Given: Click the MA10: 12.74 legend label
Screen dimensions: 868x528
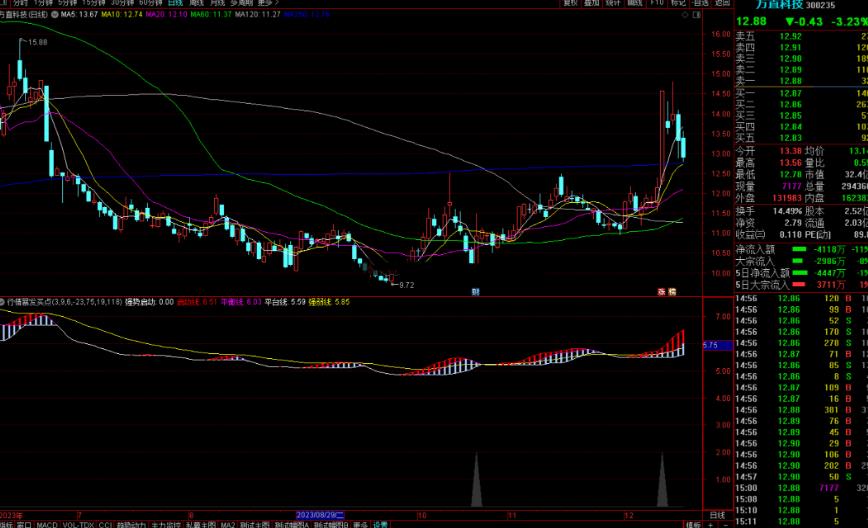Looking at the screenshot, I should 122,15.
